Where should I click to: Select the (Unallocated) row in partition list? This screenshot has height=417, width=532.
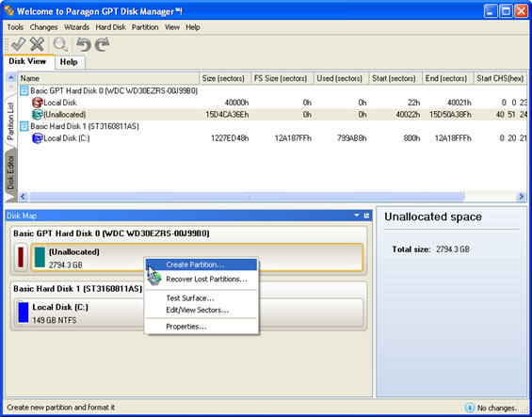(x=273, y=114)
